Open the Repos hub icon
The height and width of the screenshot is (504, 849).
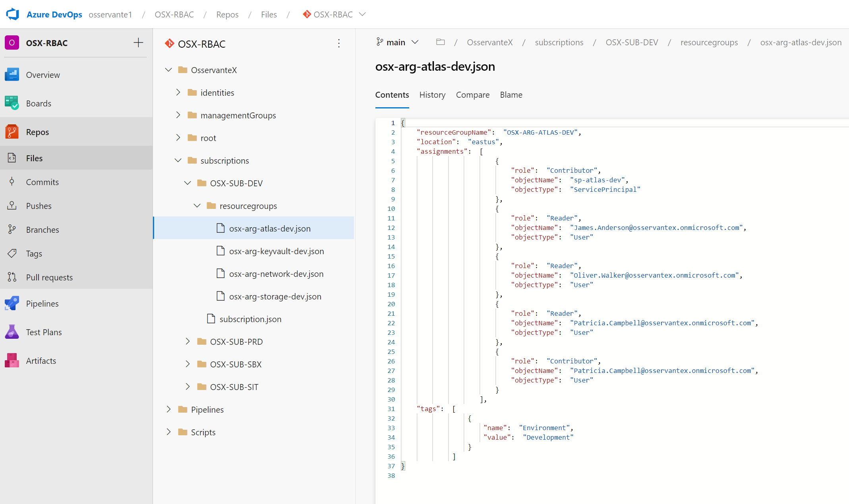tap(12, 132)
